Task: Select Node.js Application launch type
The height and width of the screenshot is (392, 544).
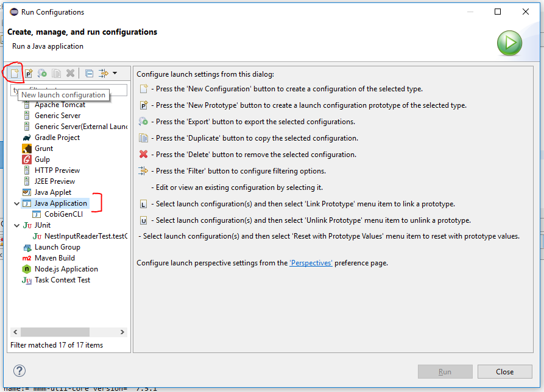Action: [x=66, y=269]
